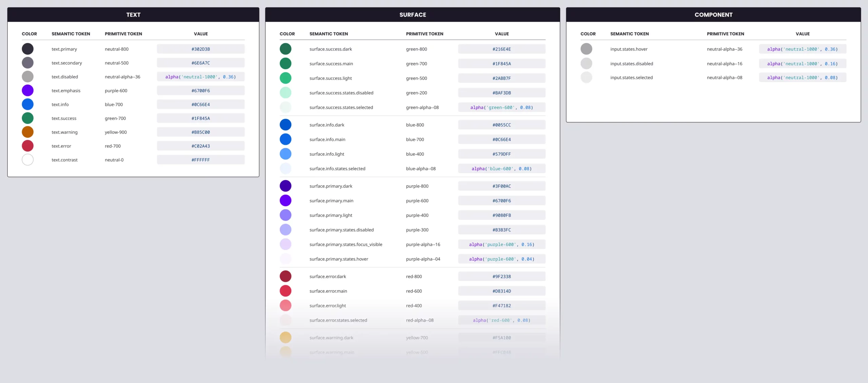
Task: Click the text.secondary token name
Action: 67,63
